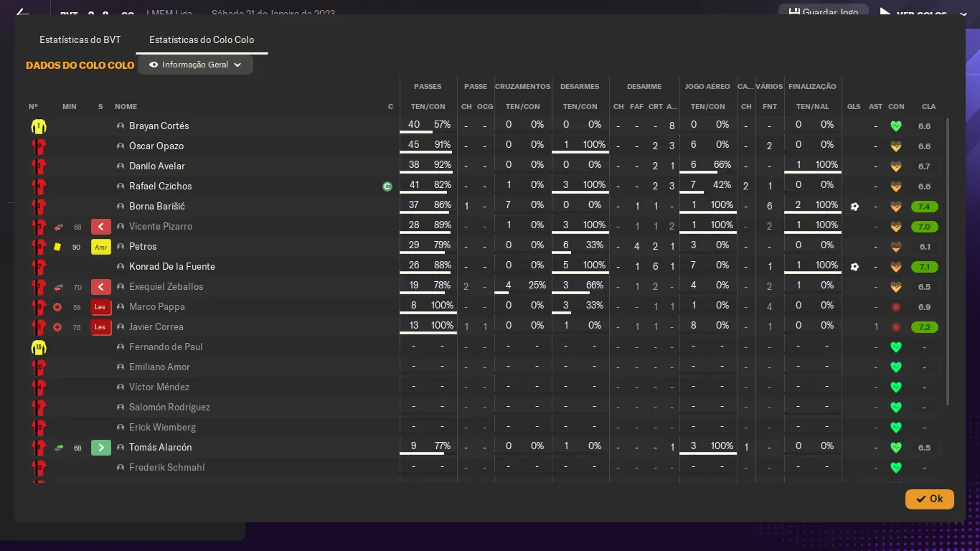Click Tomás Alarcón green swap arrows icon
The image size is (980, 551).
point(59,448)
